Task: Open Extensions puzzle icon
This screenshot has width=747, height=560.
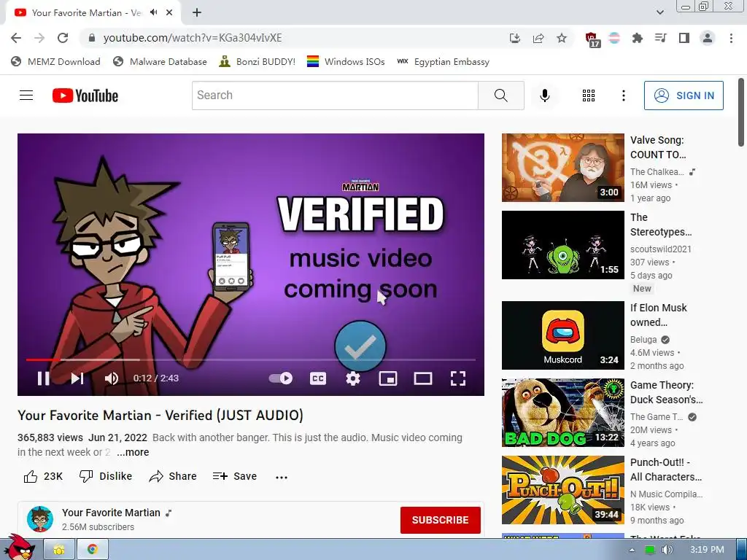Action: [638, 38]
